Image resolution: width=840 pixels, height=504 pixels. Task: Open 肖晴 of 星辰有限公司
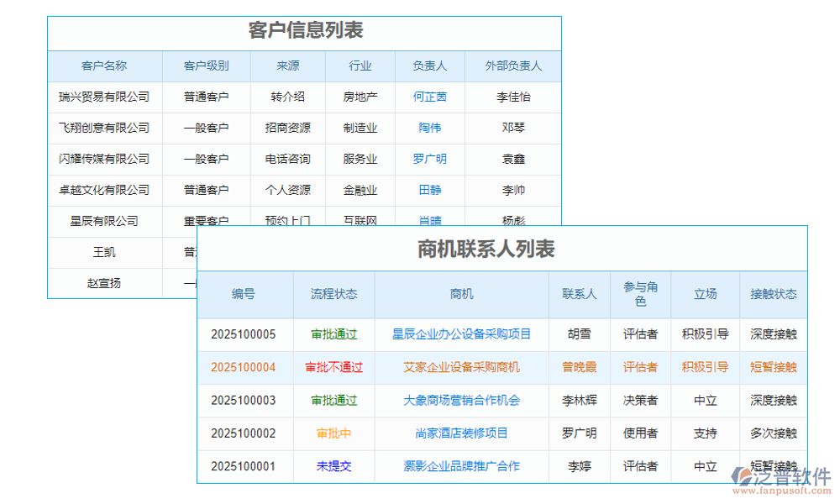pyautogui.click(x=430, y=221)
